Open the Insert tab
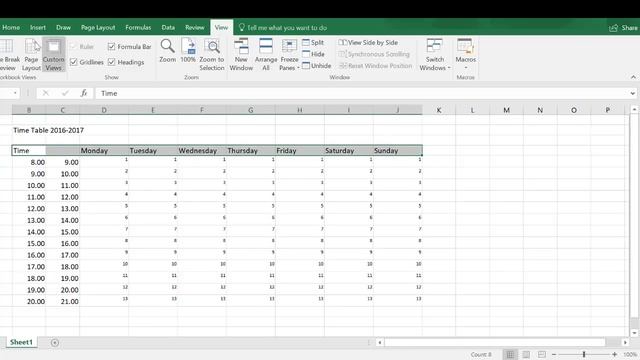 coord(38,27)
